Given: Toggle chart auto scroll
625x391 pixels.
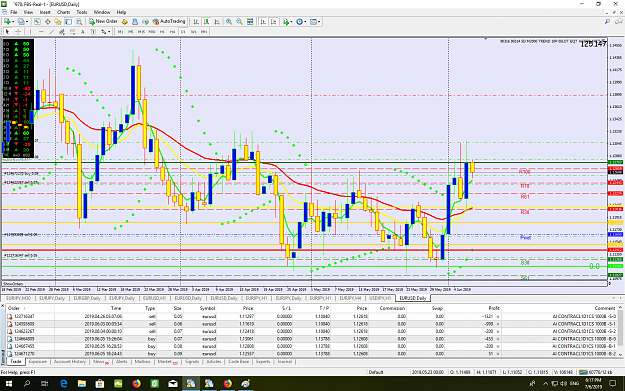Looking at the screenshot, I should click(263, 22).
